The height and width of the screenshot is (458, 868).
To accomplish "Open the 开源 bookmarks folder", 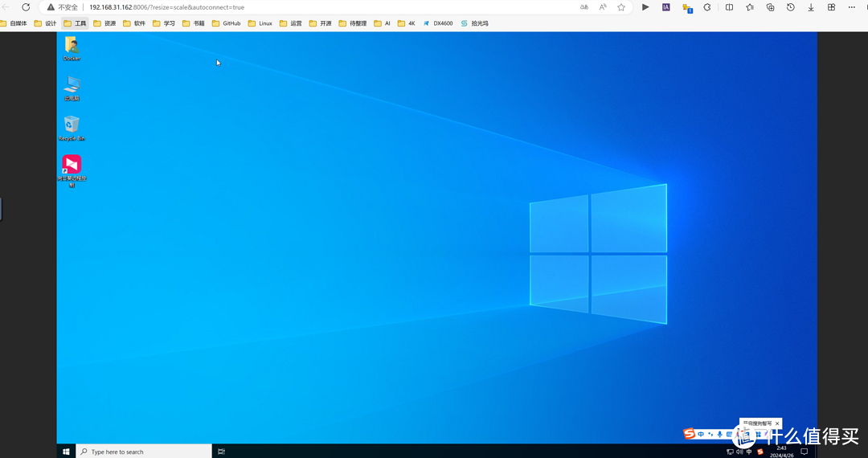I will coord(321,23).
